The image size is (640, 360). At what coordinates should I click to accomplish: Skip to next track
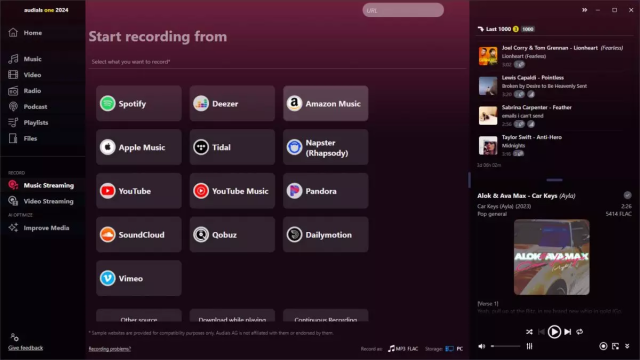(567, 332)
